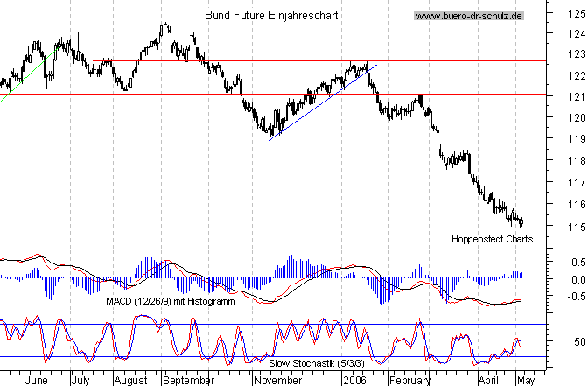
Task: Click the February label on the time axis
Action: [409, 381]
